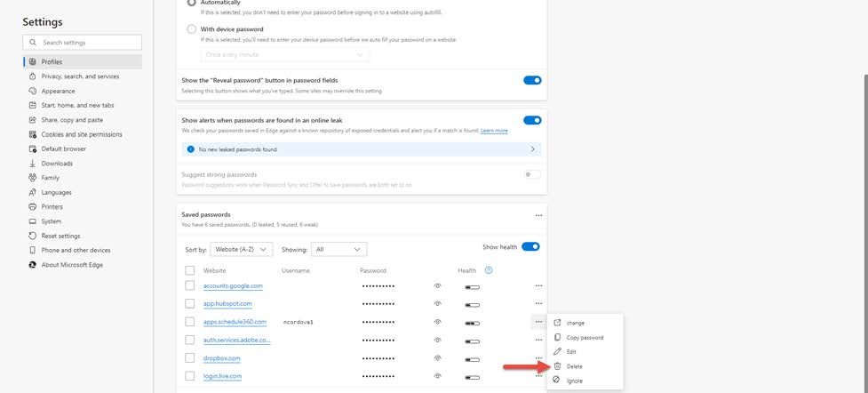Choose Ignore from the context menu
Screen dimensions: 868x393
pos(585,381)
